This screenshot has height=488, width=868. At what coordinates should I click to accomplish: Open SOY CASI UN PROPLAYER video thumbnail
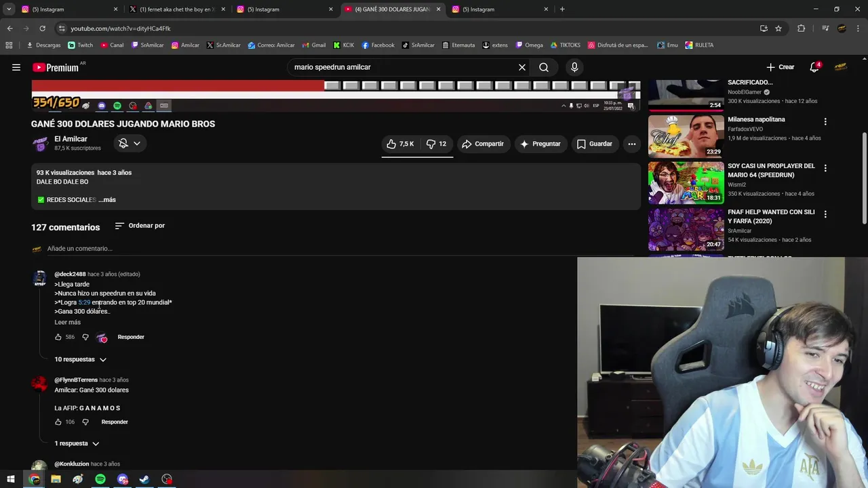click(686, 182)
